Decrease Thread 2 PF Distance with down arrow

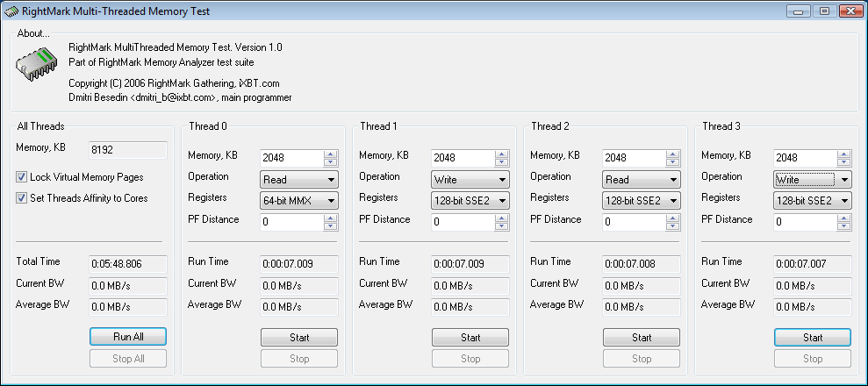pos(672,226)
